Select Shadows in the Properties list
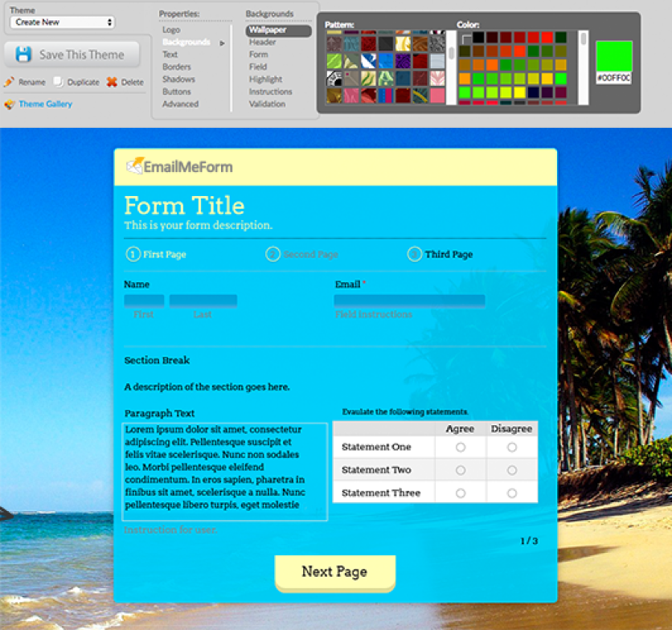This screenshot has height=630, width=672. click(x=178, y=80)
